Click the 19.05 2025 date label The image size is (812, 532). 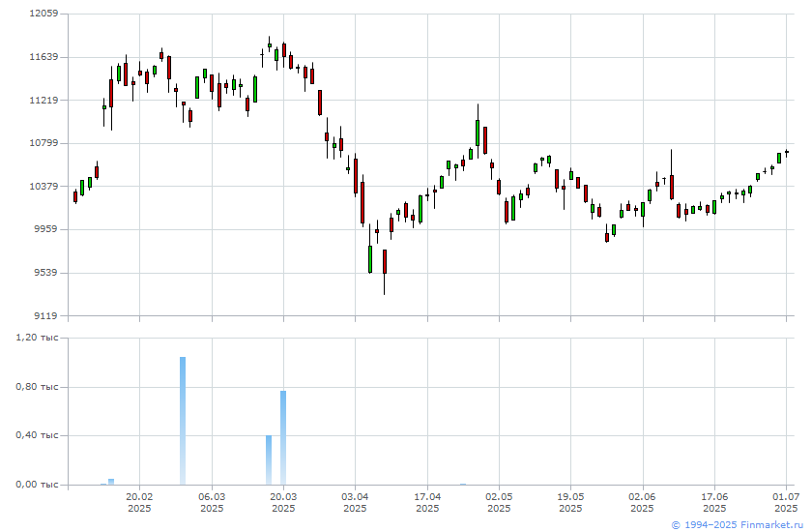tap(570, 502)
